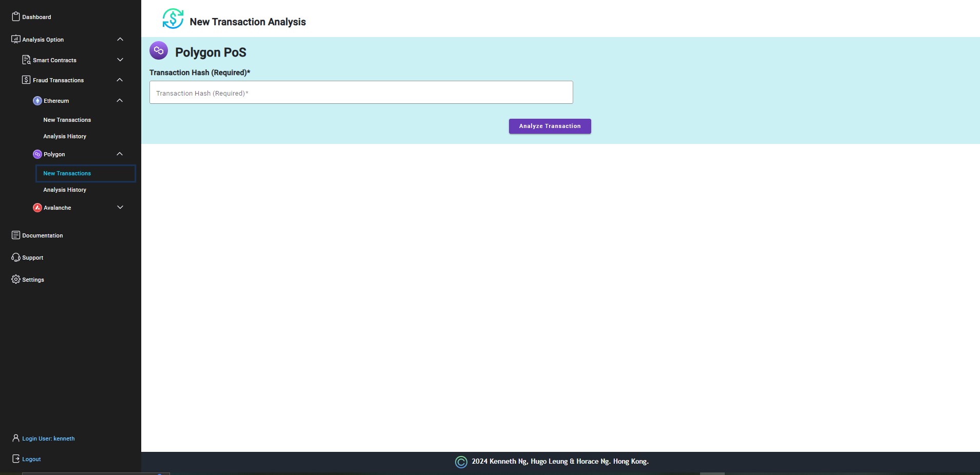
Task: Click the Smart Contracts label
Action: (x=54, y=60)
